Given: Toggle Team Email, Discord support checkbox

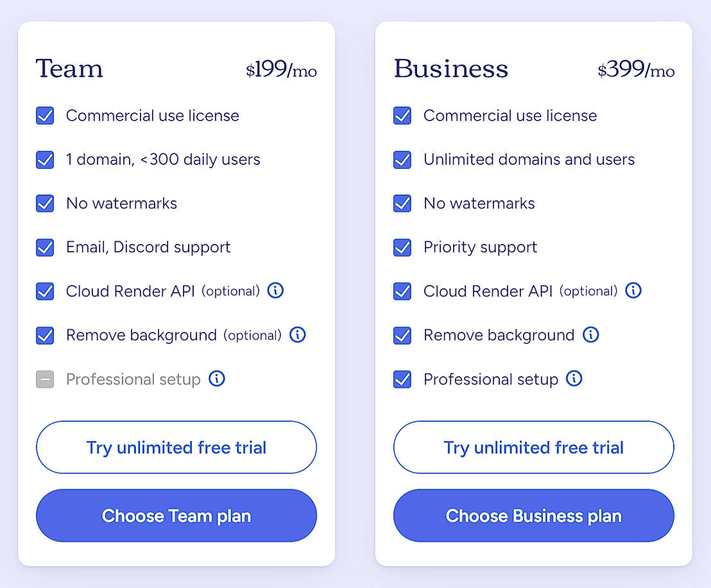Looking at the screenshot, I should tap(45, 247).
